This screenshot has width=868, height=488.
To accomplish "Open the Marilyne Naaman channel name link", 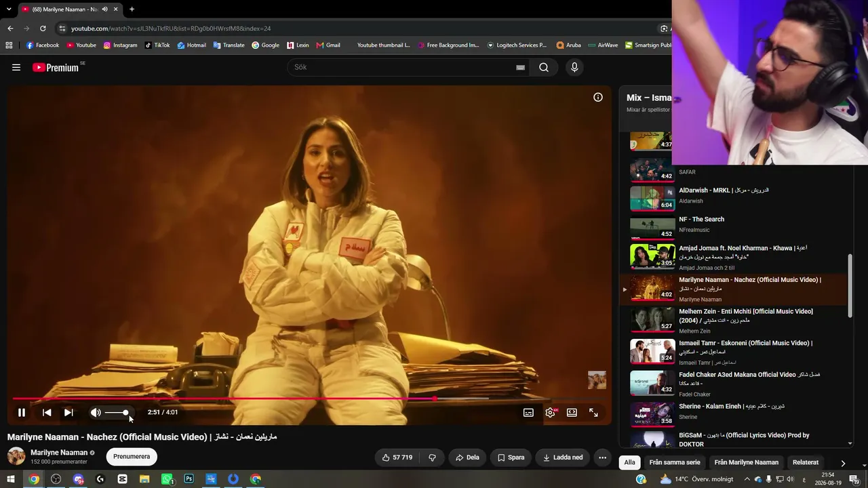I will (x=59, y=453).
